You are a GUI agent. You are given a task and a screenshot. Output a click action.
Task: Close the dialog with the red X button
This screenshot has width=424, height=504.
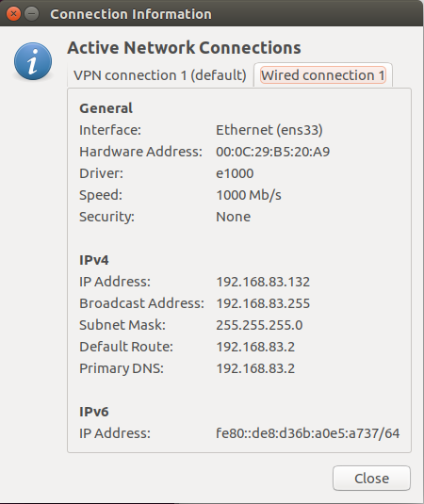[x=13, y=14]
